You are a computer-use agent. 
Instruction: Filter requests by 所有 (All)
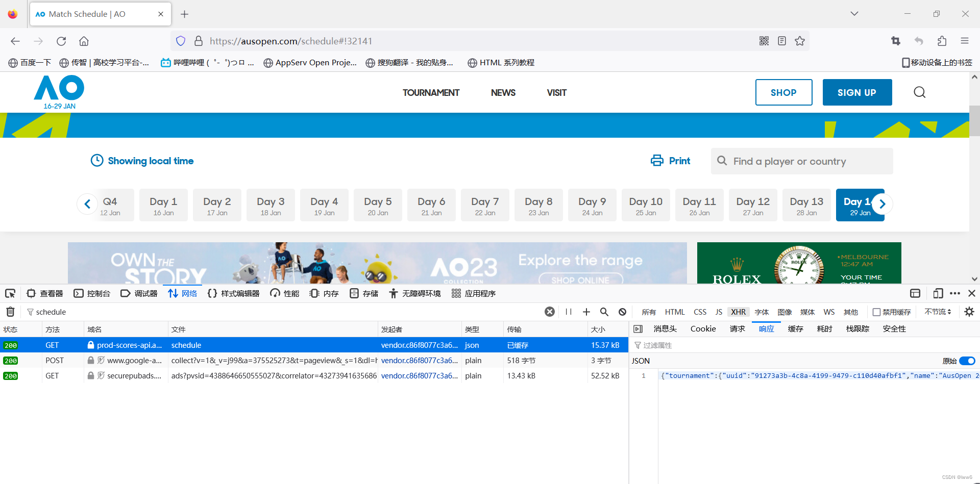649,312
